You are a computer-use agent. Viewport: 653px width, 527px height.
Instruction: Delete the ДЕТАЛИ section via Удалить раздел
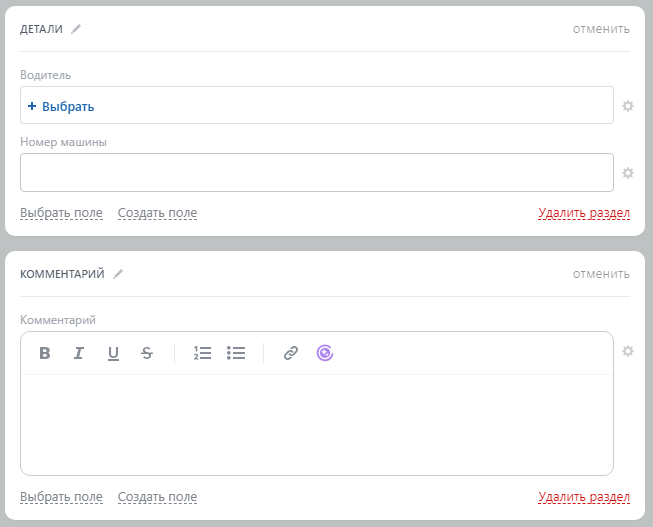point(584,213)
